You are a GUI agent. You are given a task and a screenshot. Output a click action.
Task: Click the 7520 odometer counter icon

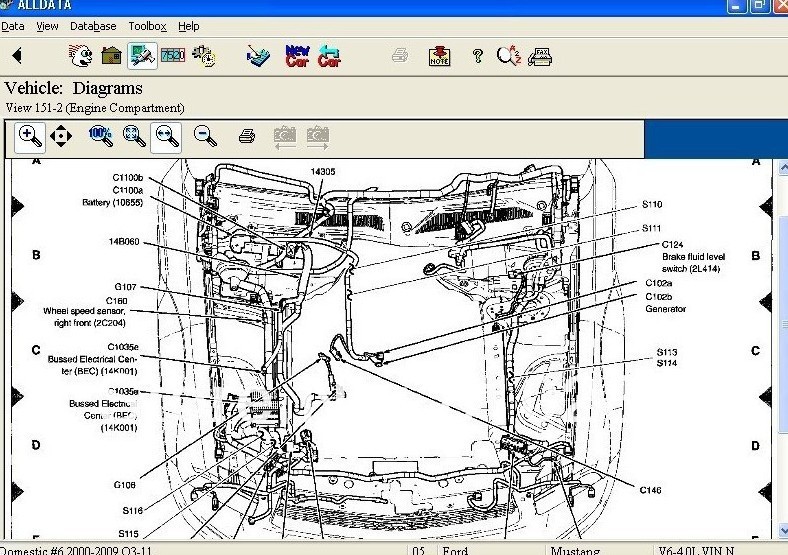click(173, 55)
